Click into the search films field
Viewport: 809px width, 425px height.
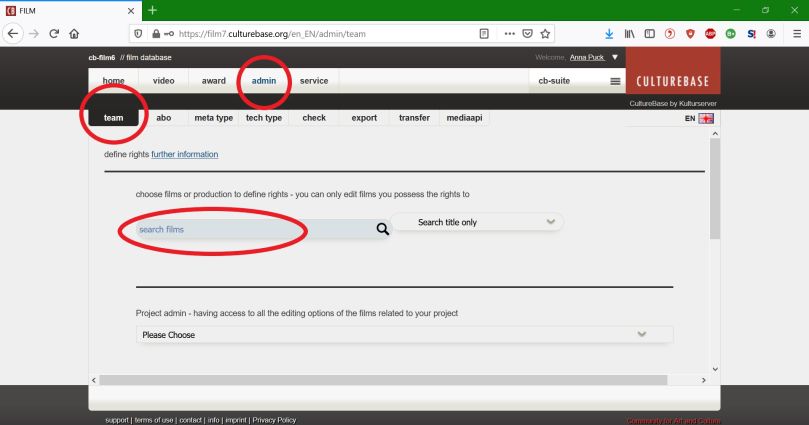coord(240,229)
